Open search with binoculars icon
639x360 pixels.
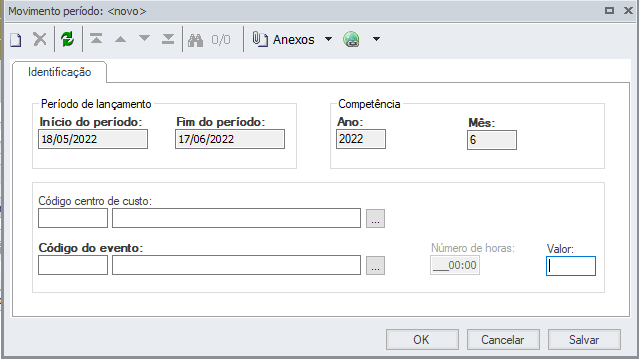[196, 40]
